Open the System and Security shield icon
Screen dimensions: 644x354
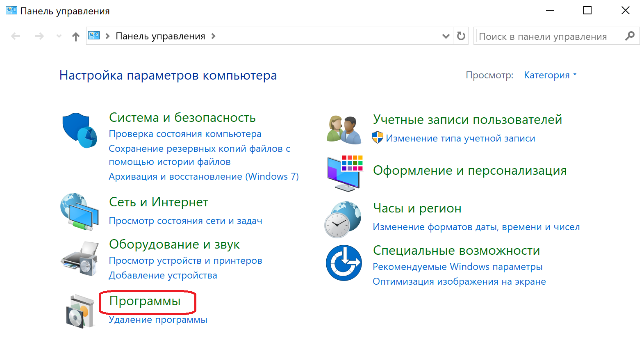coord(80,130)
